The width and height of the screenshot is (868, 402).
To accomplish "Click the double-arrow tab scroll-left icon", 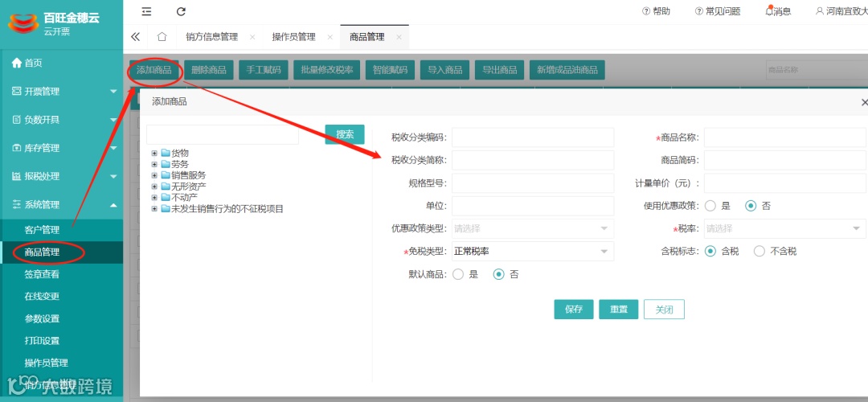I will tap(135, 37).
